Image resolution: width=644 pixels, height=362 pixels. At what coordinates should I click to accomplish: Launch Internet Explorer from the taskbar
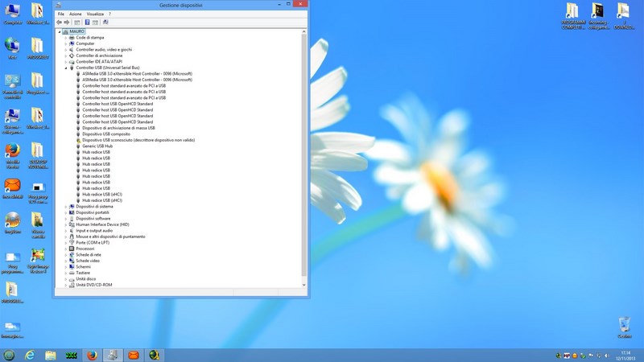(x=30, y=355)
